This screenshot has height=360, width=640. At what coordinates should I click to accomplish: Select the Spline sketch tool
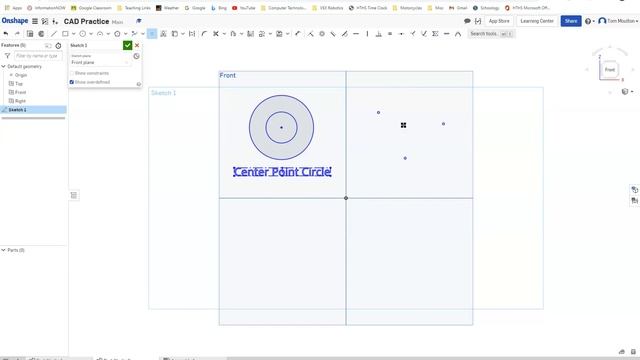pyautogui.click(x=134, y=34)
